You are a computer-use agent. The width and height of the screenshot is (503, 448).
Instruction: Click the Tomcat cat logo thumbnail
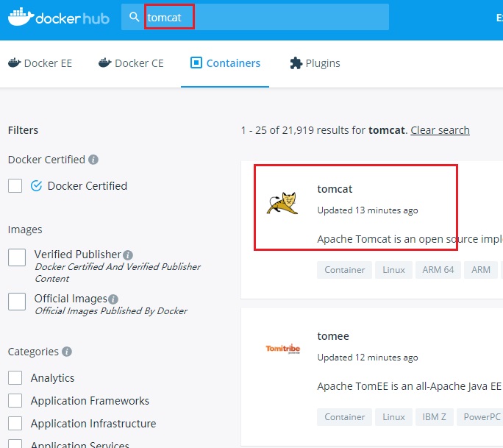[282, 203]
